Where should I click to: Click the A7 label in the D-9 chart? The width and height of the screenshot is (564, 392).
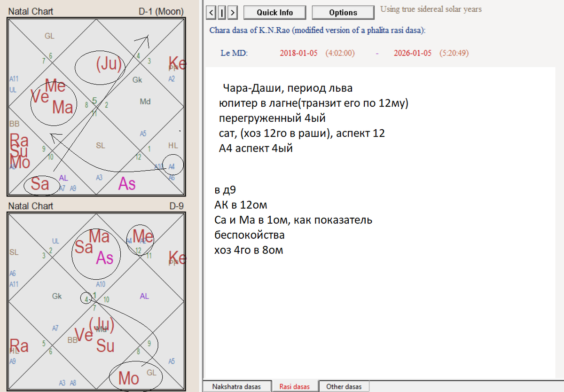pos(55,329)
